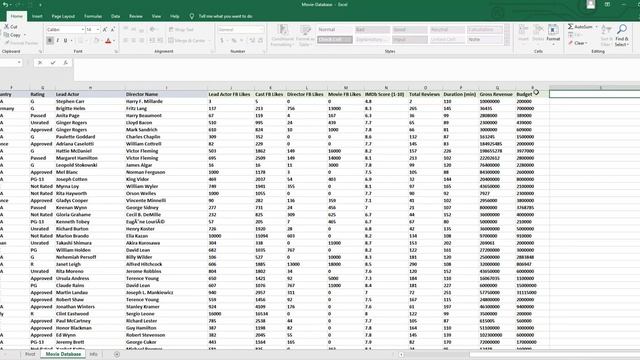The image size is (640, 360).
Task: Click the Ribbon Display Options icon
Action: pos(607,4)
